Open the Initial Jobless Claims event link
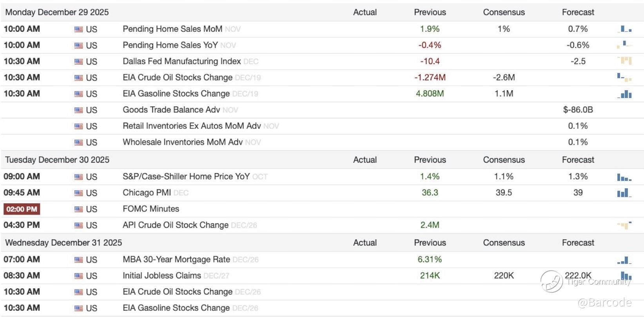 click(x=161, y=276)
